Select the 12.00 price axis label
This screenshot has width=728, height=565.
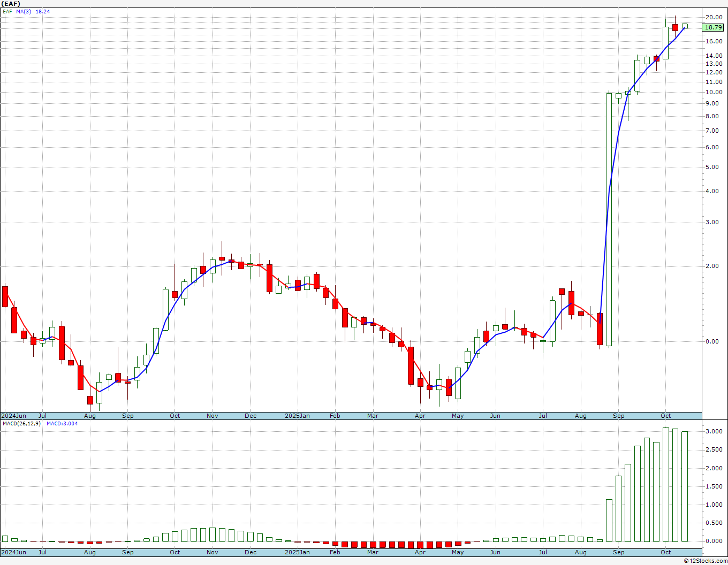click(714, 72)
